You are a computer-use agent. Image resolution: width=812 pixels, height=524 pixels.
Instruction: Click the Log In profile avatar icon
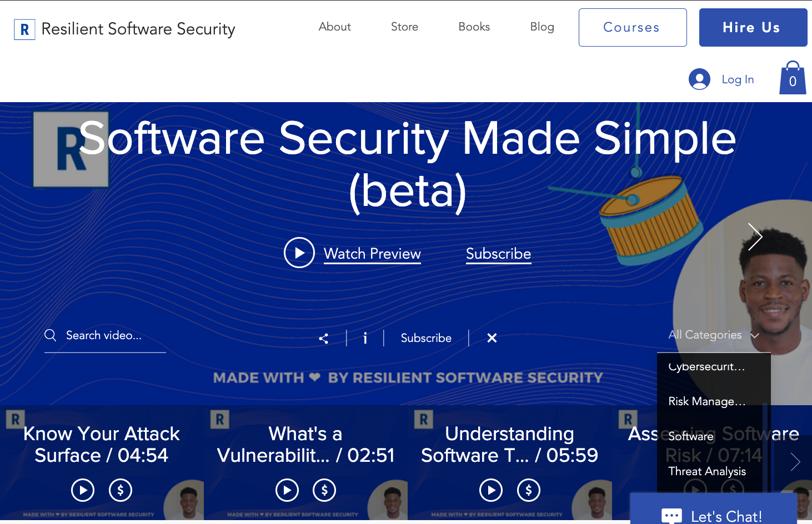pyautogui.click(x=699, y=79)
